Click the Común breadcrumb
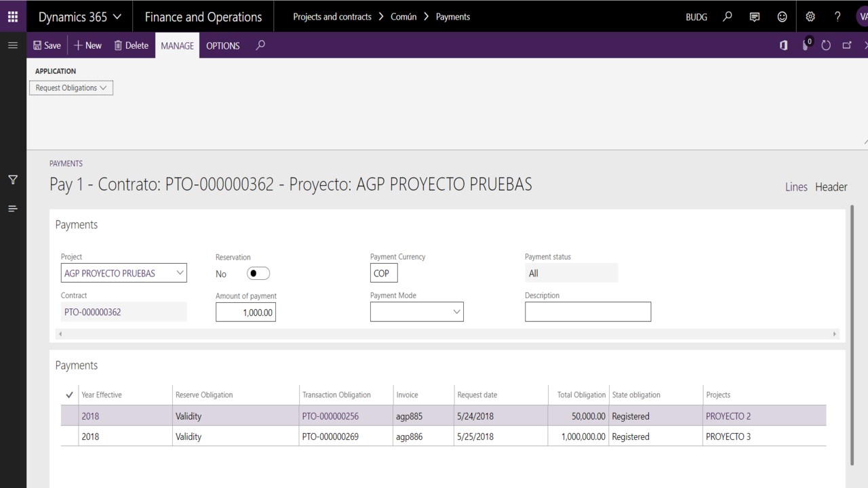 click(x=403, y=17)
